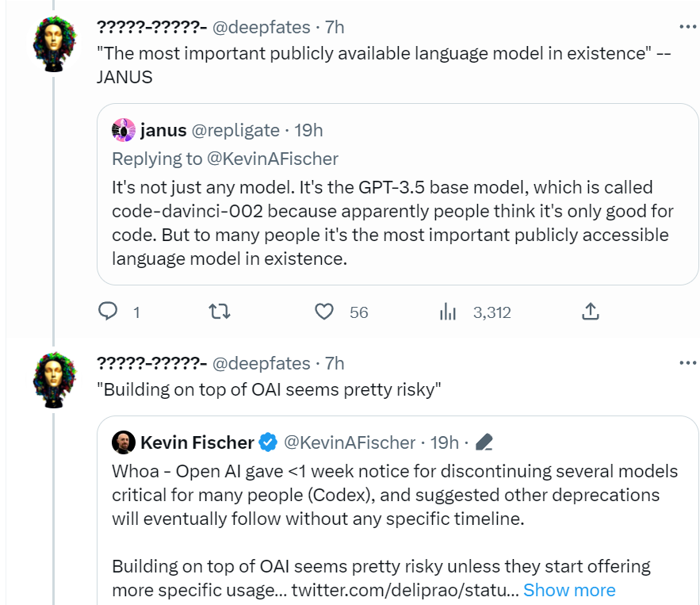Open more options on the first tweet
This screenshot has width=700, height=605.
pyautogui.click(x=688, y=27)
